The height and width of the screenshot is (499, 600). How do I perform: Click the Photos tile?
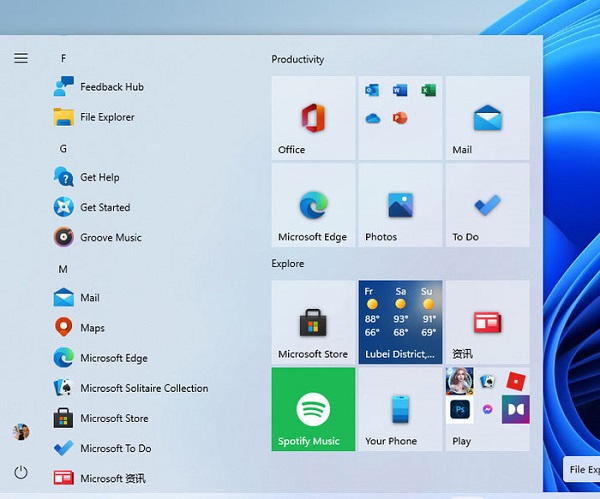click(400, 205)
